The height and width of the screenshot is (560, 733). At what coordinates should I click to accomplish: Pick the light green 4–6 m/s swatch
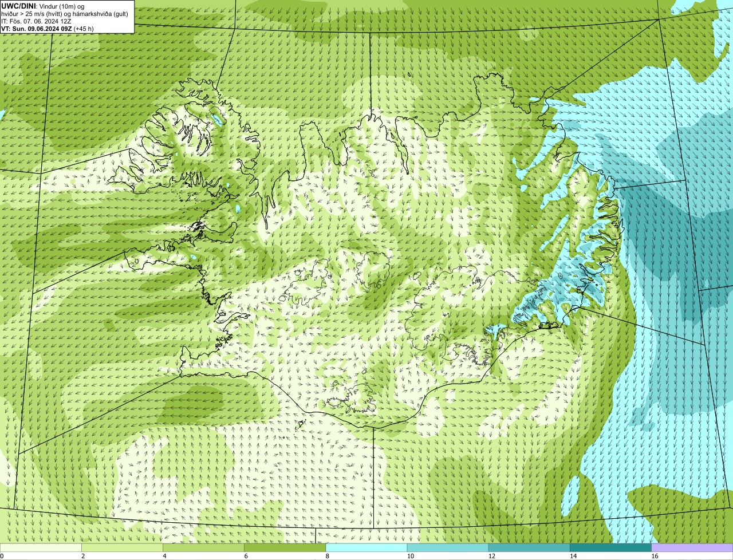click(203, 547)
